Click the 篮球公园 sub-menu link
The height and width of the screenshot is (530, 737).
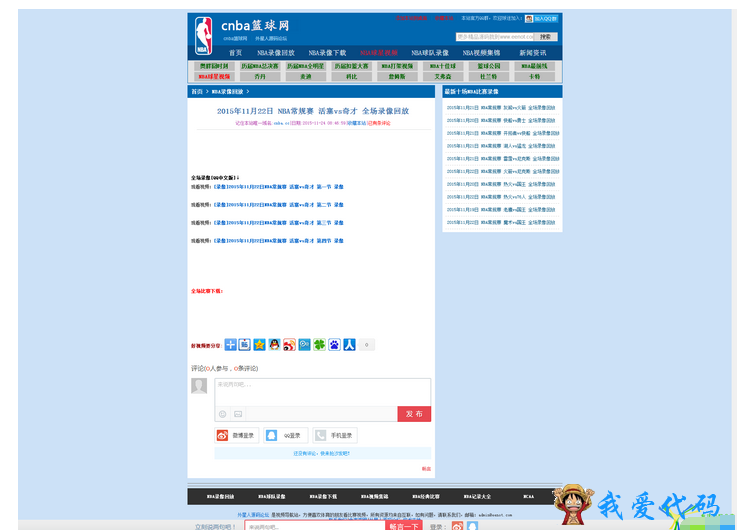[489, 66]
